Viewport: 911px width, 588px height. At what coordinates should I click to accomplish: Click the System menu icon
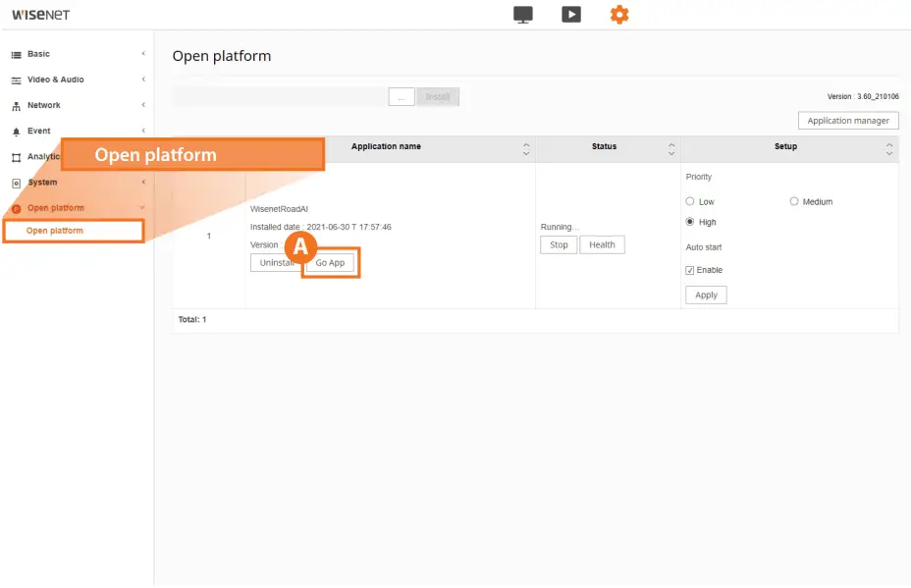pos(17,183)
